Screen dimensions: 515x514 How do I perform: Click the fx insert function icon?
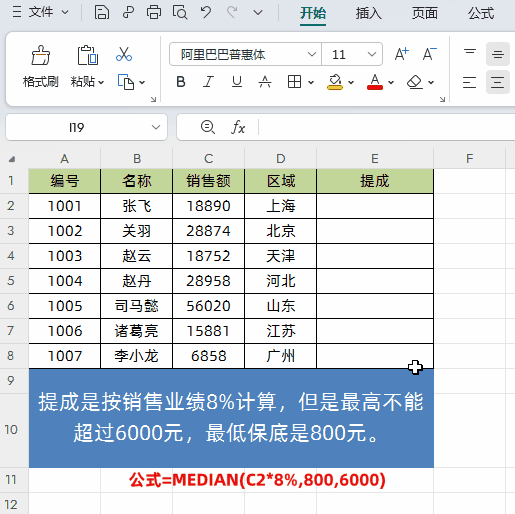pos(238,127)
